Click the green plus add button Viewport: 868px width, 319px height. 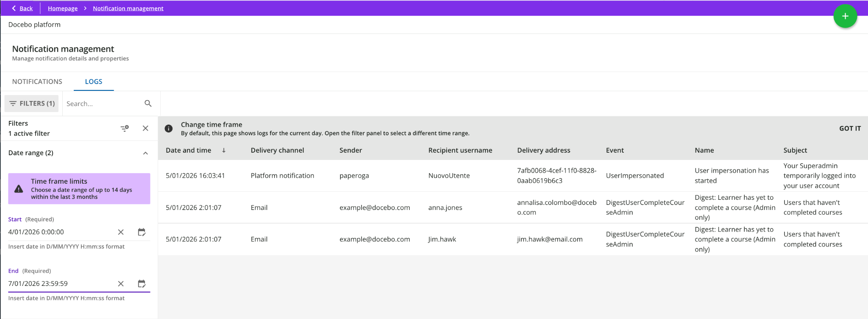(x=845, y=16)
